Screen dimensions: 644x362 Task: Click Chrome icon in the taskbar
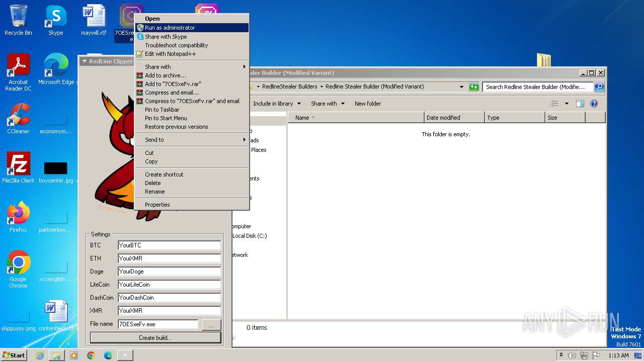pyautogui.click(x=91, y=355)
